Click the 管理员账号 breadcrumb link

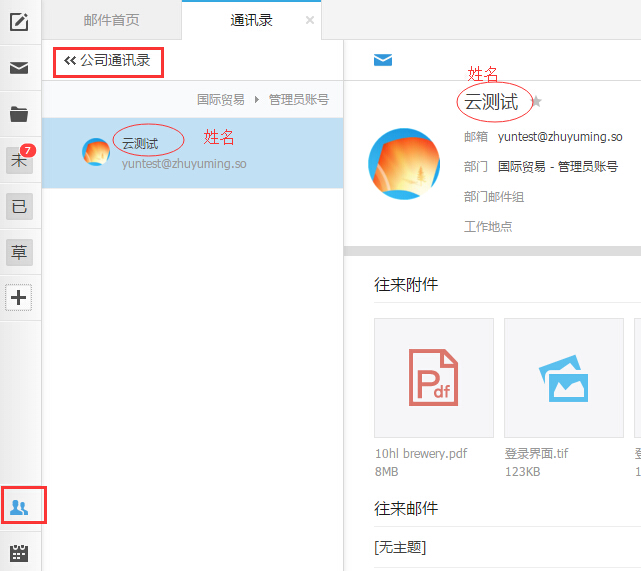pyautogui.click(x=298, y=99)
